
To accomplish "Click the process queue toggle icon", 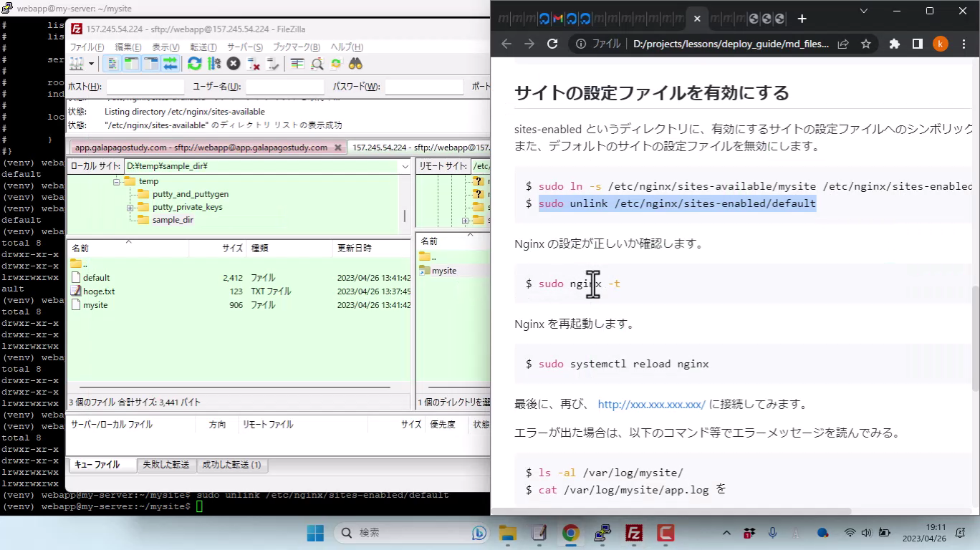I will 213,64.
